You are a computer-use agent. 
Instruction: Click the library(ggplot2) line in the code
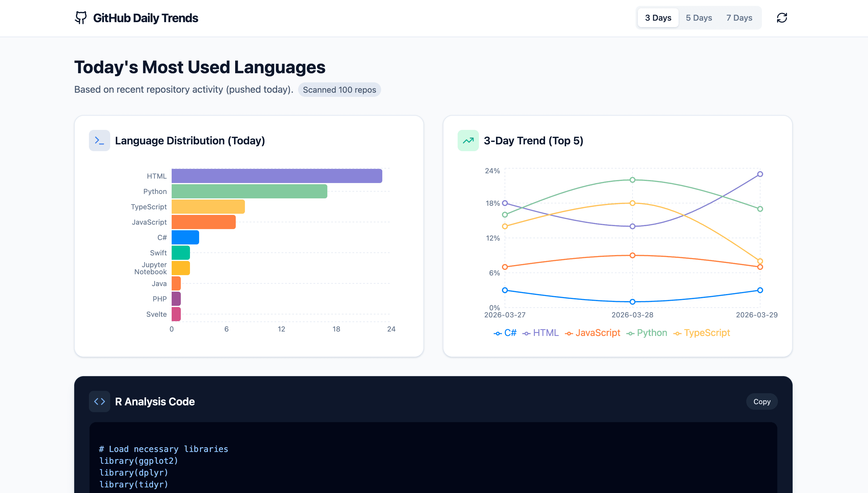[139, 461]
